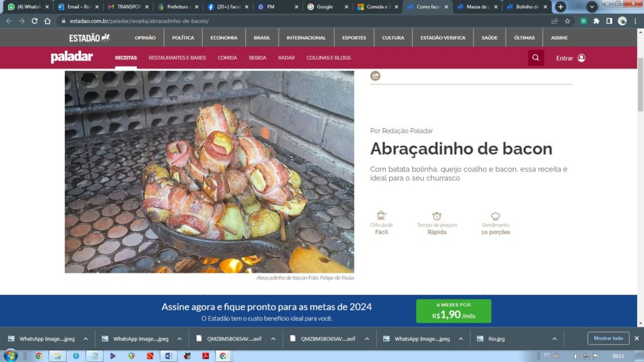This screenshot has width=644, height=362.
Task: Click Mostrar tudo in downloads bar
Action: (608, 338)
